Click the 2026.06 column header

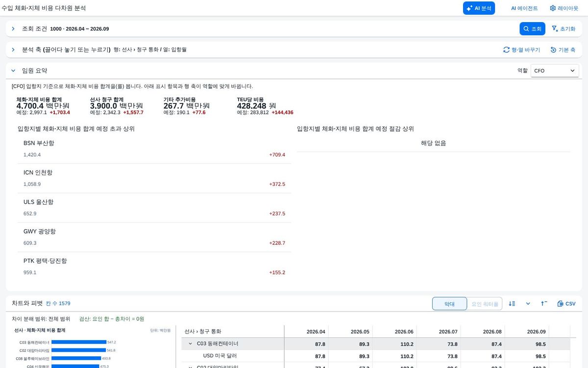coord(394,332)
